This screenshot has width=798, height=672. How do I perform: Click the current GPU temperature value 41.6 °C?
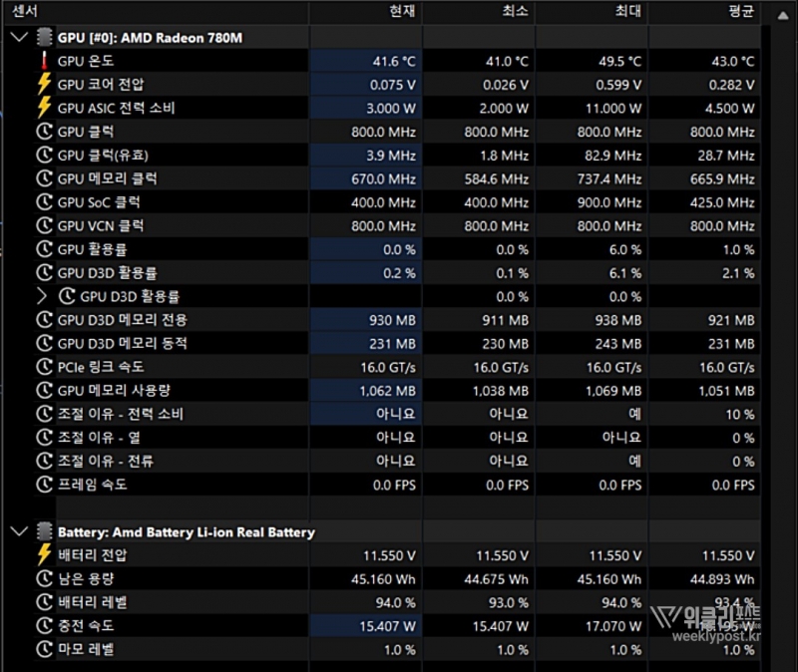(x=394, y=62)
